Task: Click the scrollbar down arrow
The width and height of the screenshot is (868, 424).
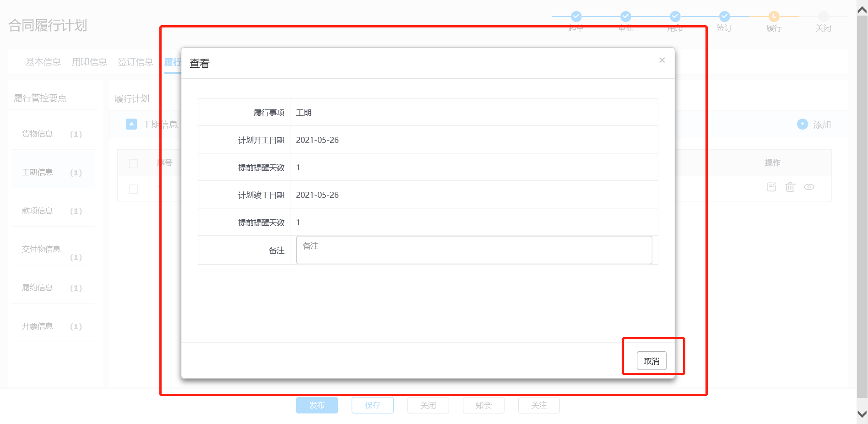Action: (x=862, y=414)
